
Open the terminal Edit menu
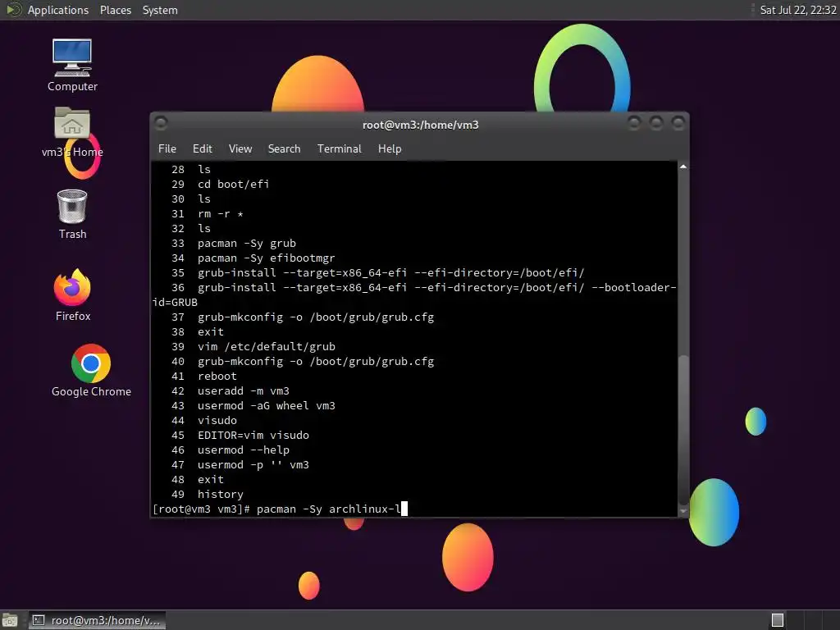pyautogui.click(x=202, y=149)
